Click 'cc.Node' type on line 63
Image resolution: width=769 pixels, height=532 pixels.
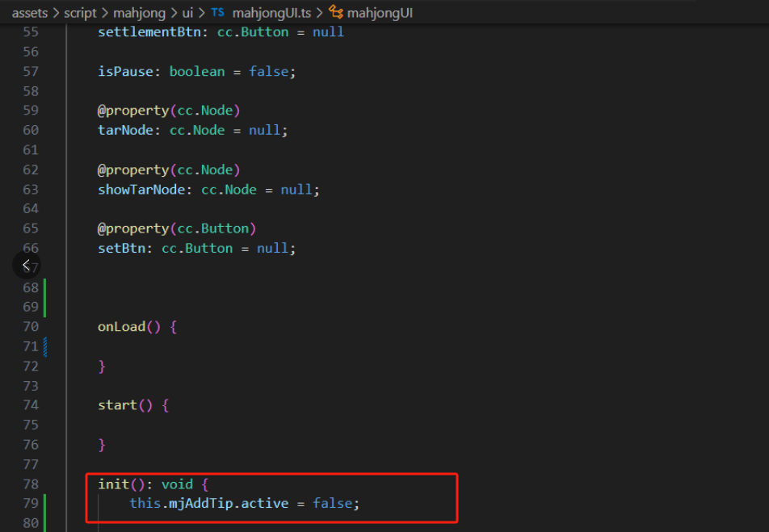(x=229, y=190)
